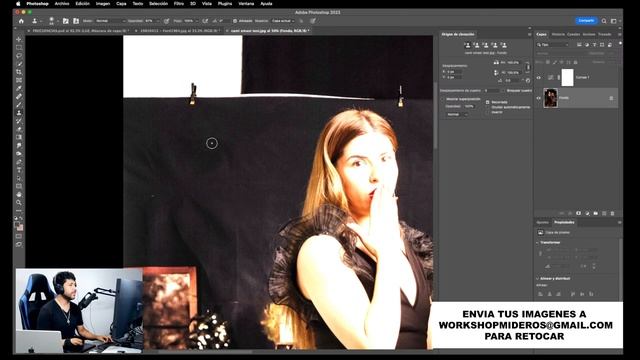Screen dimensions: 640x360
Task: Select the Zoom tool
Action: pos(19,202)
